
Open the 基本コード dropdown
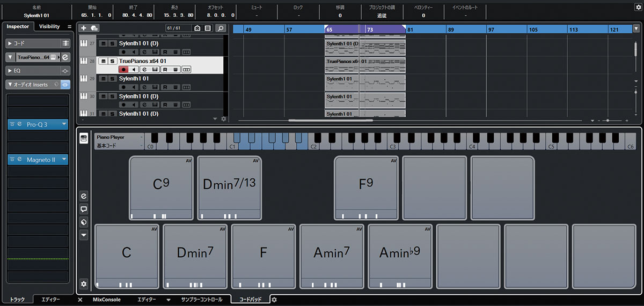pos(119,145)
